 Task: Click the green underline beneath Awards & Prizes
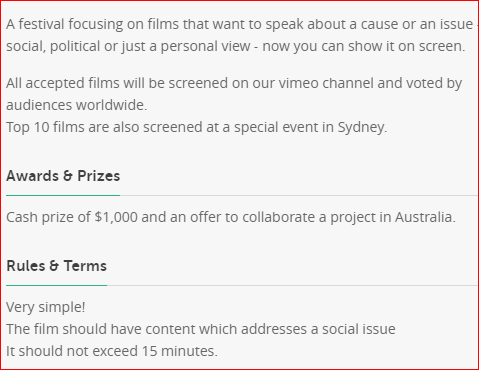tap(63, 195)
